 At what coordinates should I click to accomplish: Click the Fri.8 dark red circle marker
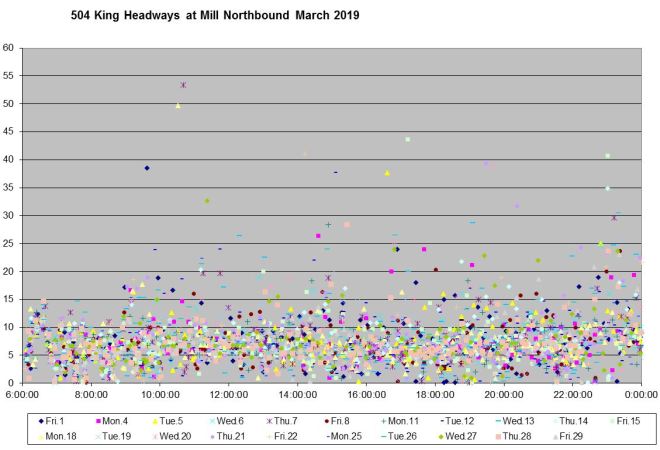pos(328,422)
